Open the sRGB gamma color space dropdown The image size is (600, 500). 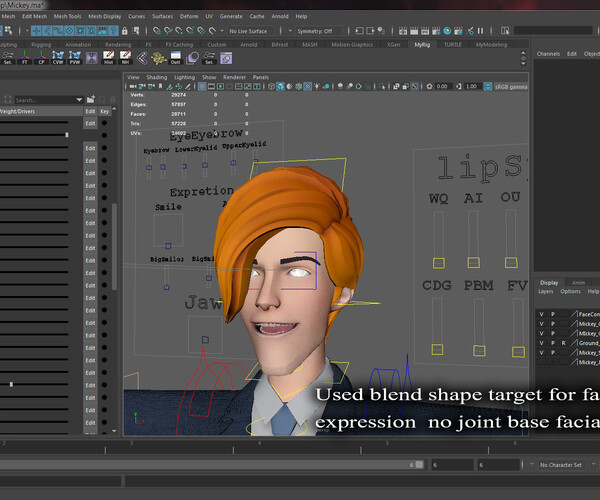coord(510,87)
